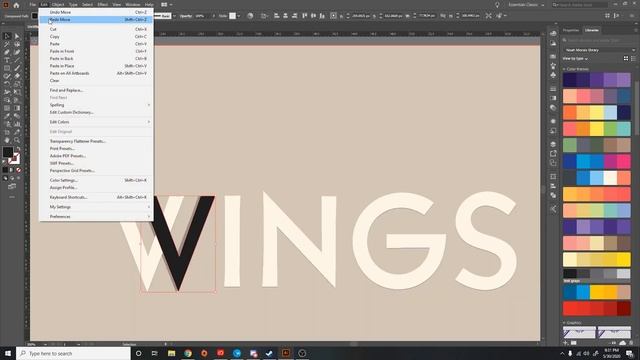Open the Discover lightbulb icon

click(x=497, y=5)
